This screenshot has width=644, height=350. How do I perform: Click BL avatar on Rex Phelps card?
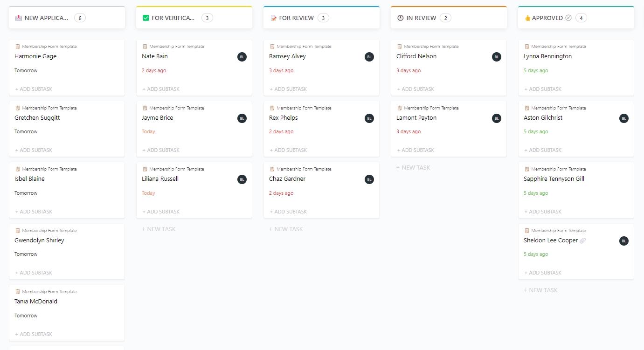pos(369,118)
